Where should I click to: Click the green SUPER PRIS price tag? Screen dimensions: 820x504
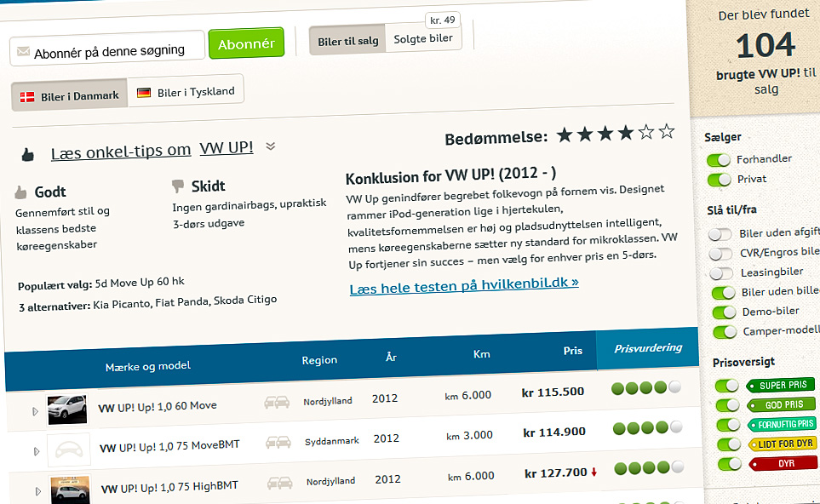point(783,386)
